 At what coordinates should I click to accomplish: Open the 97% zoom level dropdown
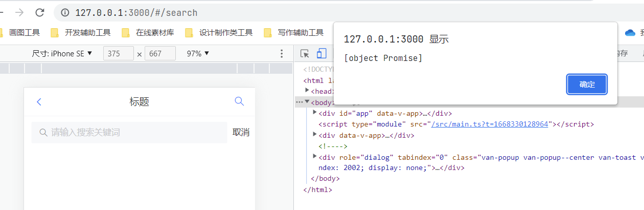click(198, 53)
